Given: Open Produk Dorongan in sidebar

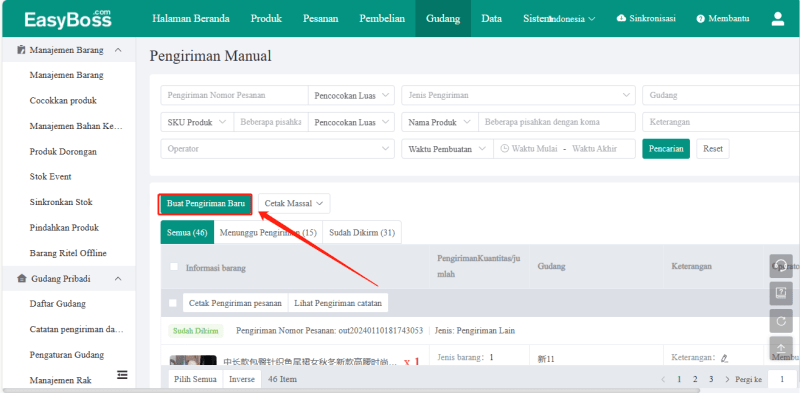Looking at the screenshot, I should point(63,152).
